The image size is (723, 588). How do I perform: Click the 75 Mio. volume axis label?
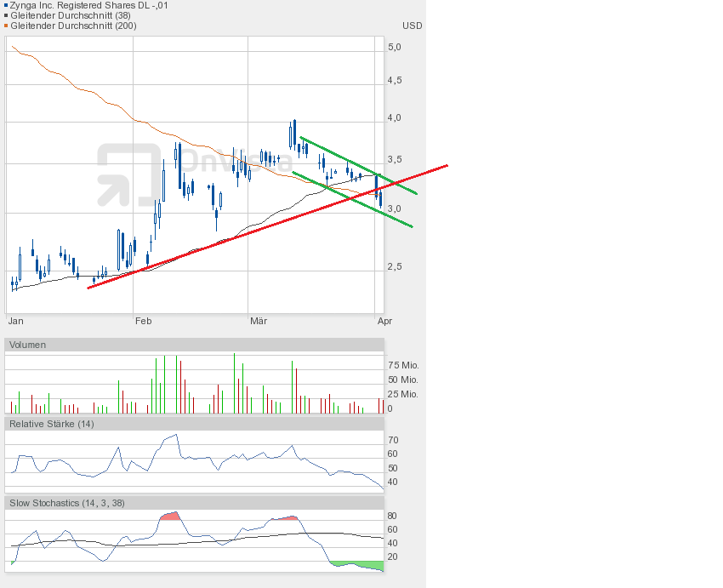coord(403,365)
